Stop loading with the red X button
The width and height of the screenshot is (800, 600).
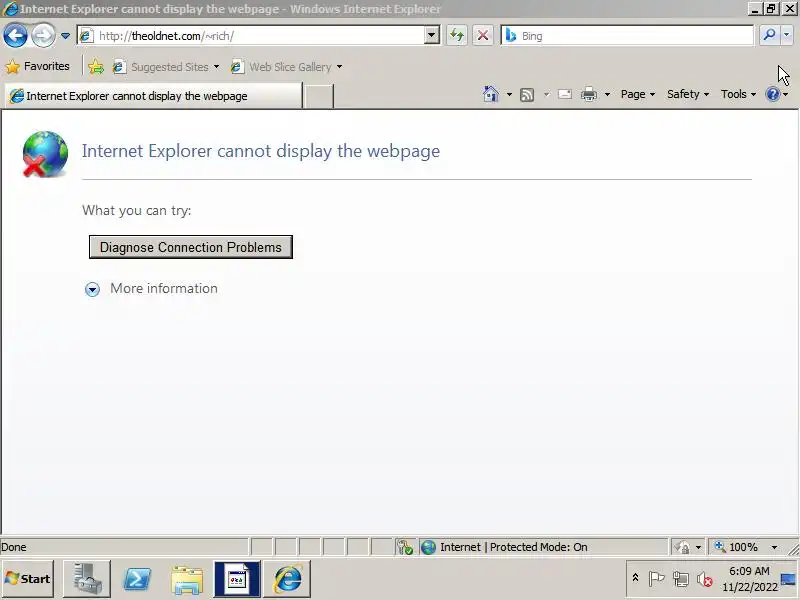[483, 36]
